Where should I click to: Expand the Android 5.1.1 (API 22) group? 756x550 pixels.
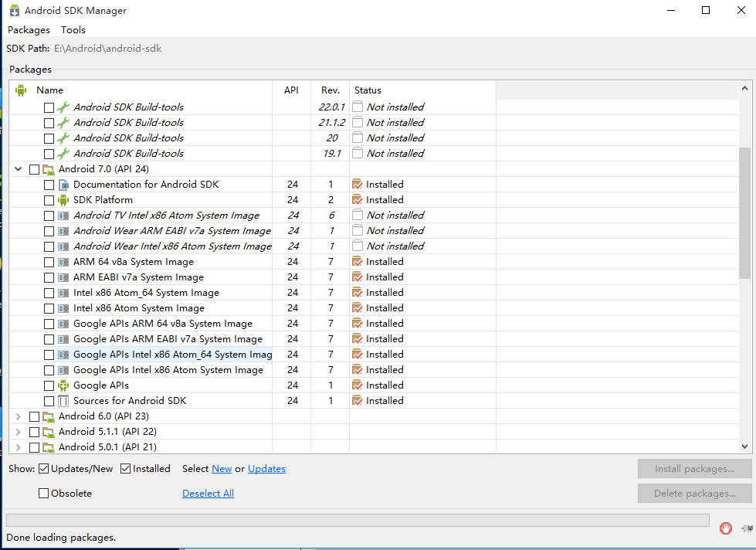pyautogui.click(x=19, y=432)
